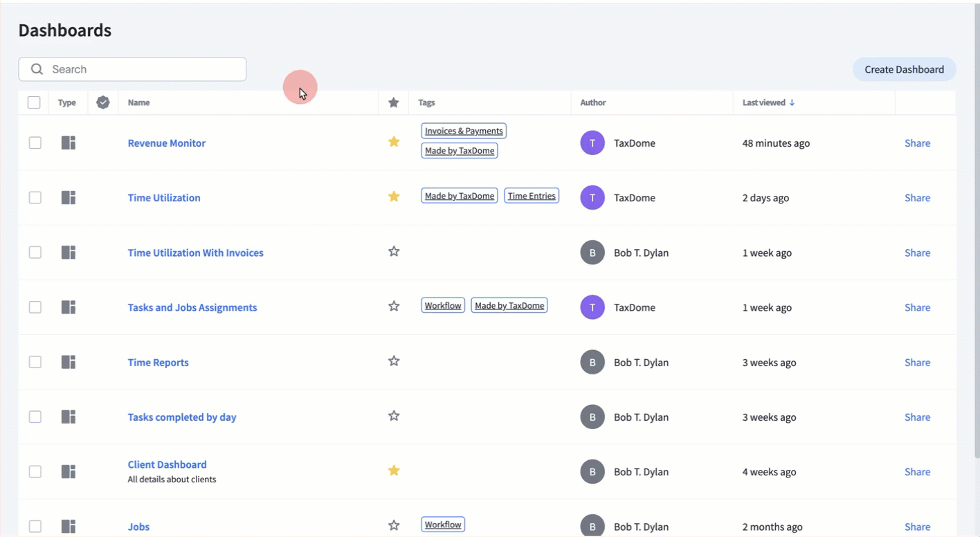Filter by the Invoices & Payments tag
Image resolution: width=980 pixels, height=537 pixels.
[x=464, y=131]
